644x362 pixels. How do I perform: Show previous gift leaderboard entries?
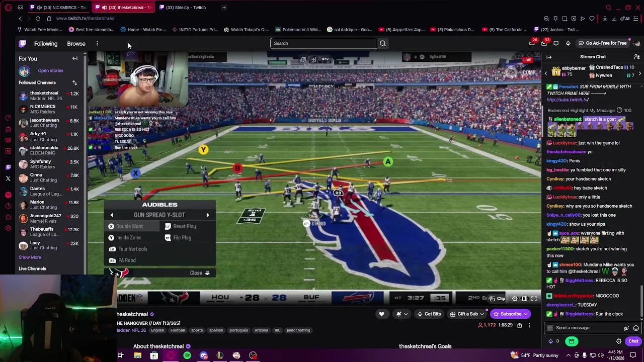click(546, 74)
